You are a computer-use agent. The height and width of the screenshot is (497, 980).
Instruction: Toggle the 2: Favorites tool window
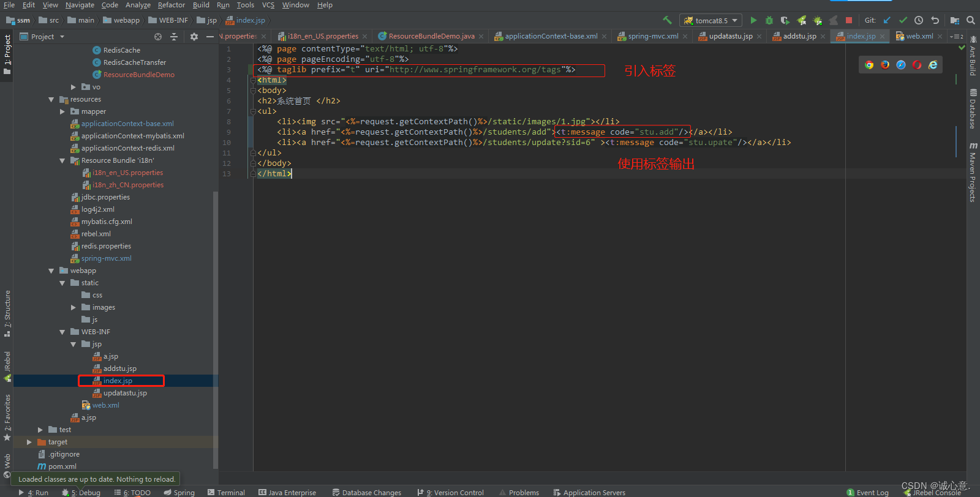tap(7, 417)
